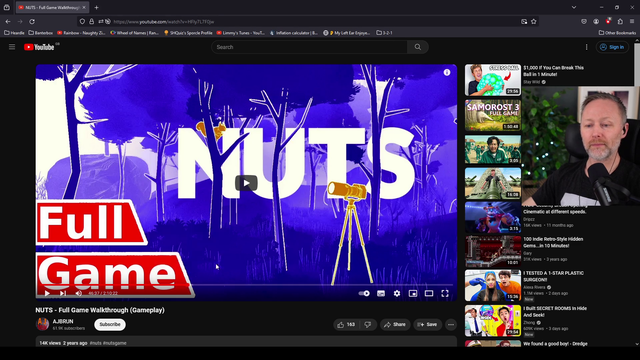Viewport: 640px width, 360px height.
Task: Enter full screen mode
Action: pyautogui.click(x=445, y=293)
